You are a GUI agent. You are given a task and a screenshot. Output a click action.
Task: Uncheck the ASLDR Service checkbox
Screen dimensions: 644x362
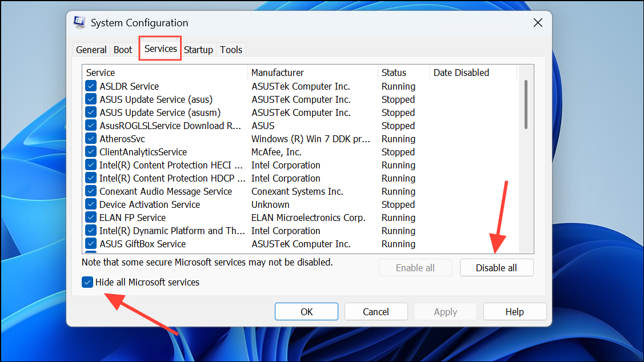click(91, 86)
